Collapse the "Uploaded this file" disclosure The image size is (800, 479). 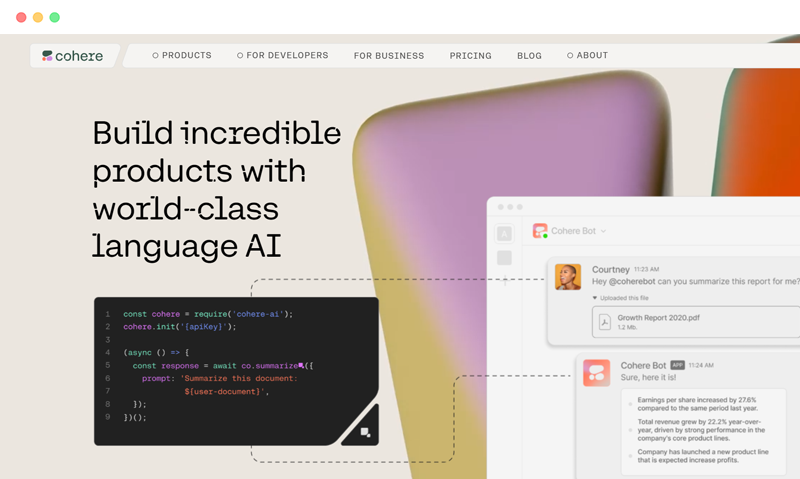(x=596, y=298)
